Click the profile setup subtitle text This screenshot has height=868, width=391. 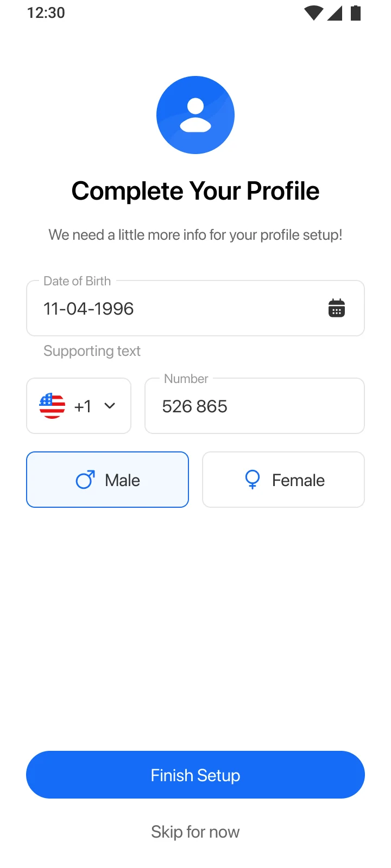195,235
